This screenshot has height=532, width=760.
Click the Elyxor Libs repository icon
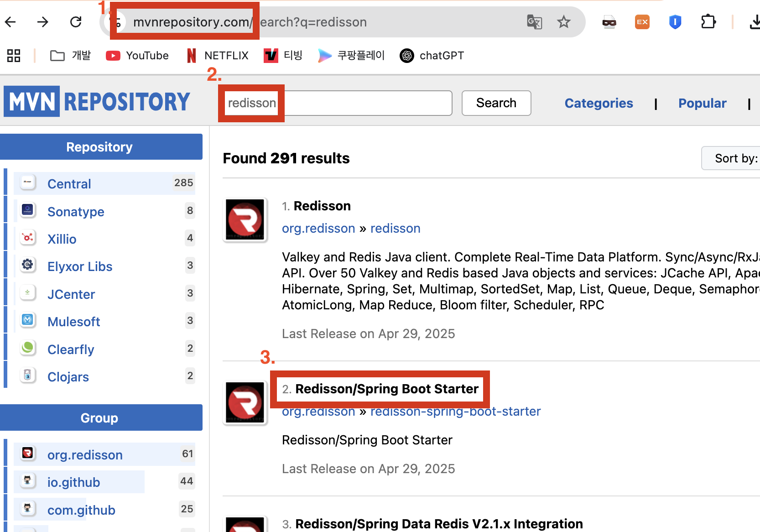[x=28, y=265]
